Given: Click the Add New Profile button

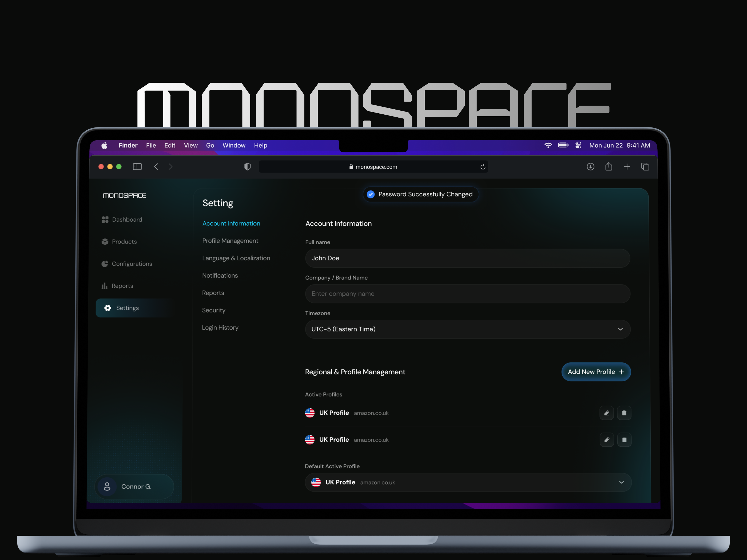Looking at the screenshot, I should coord(596,372).
